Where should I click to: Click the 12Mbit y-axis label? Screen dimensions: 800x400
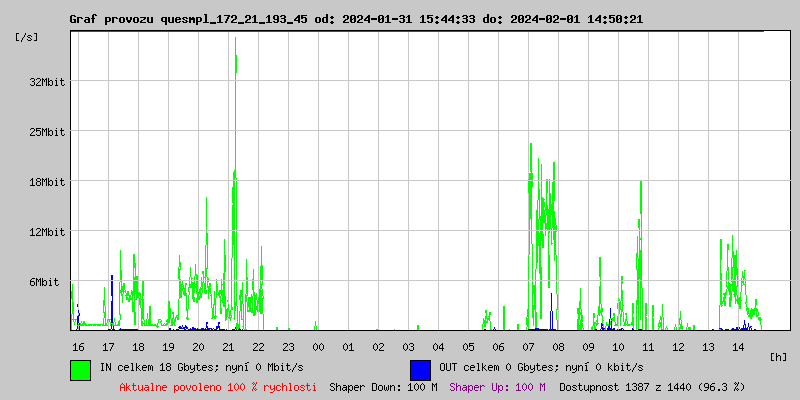47,232
